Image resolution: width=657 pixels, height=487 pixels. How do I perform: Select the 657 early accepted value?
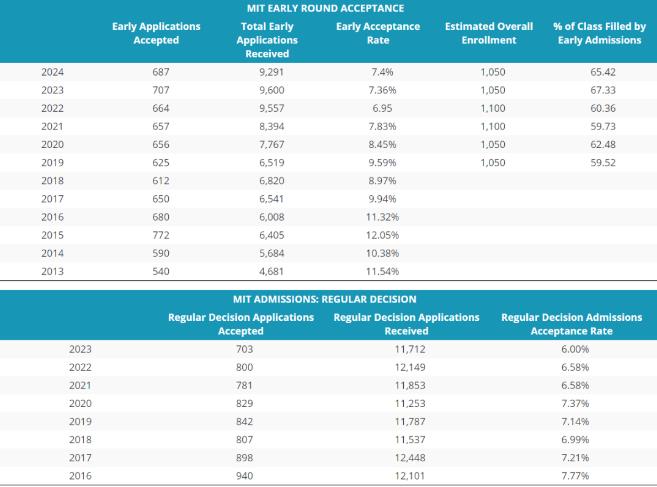161,126
